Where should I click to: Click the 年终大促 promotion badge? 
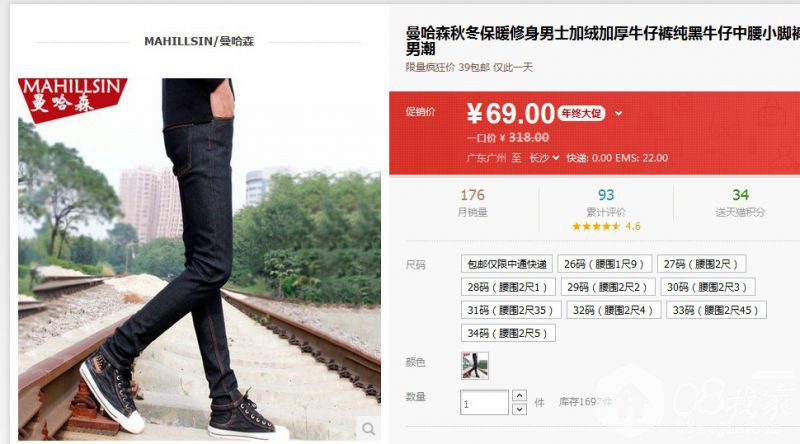(x=581, y=113)
